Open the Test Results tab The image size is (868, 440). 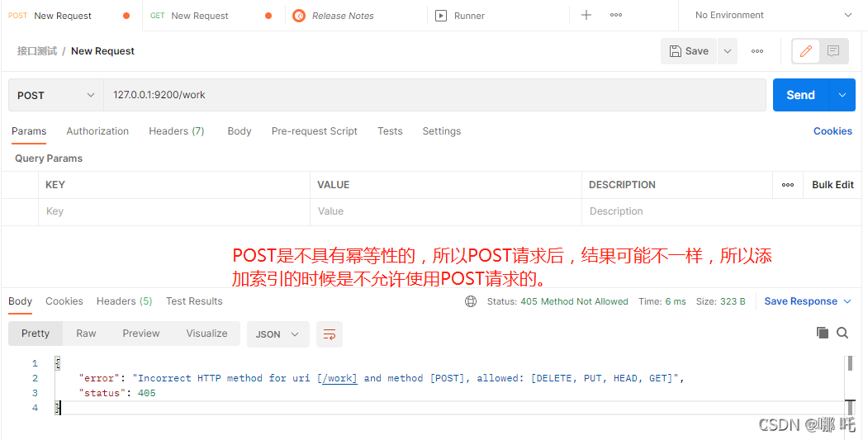pos(194,301)
